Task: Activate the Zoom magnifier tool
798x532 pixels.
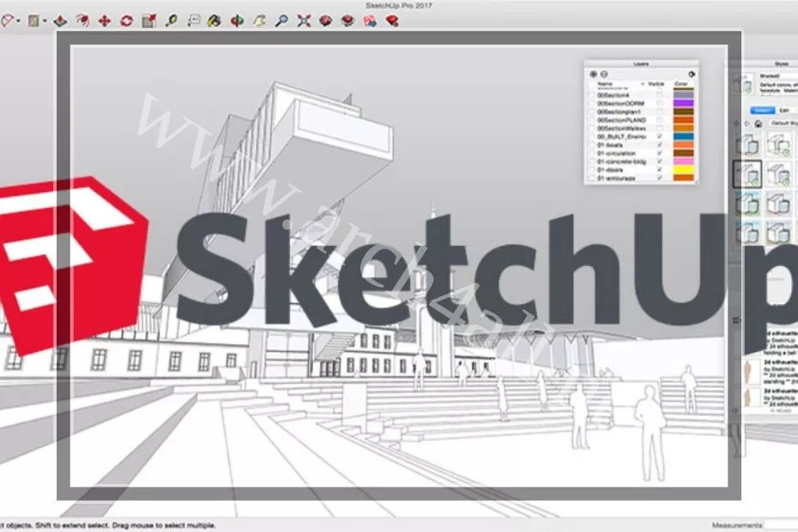Action: click(x=283, y=19)
